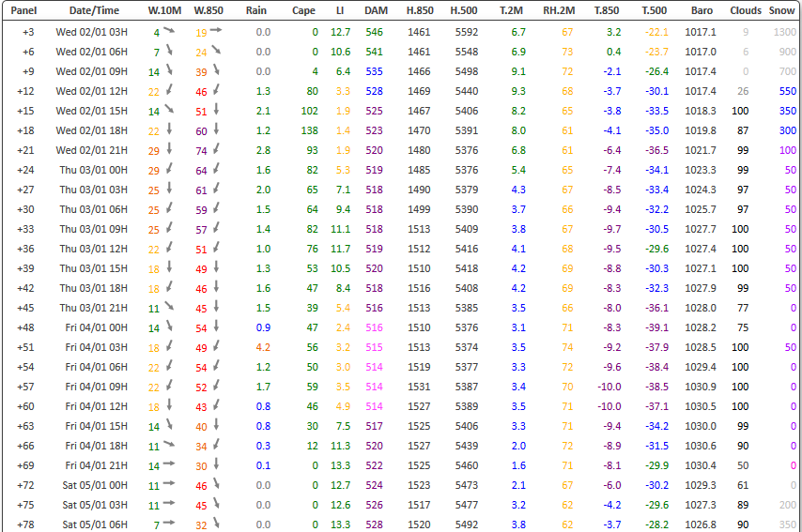
Task: Click the W.850 wind arrow for Wed 02/01 12H
Action: click(x=216, y=90)
